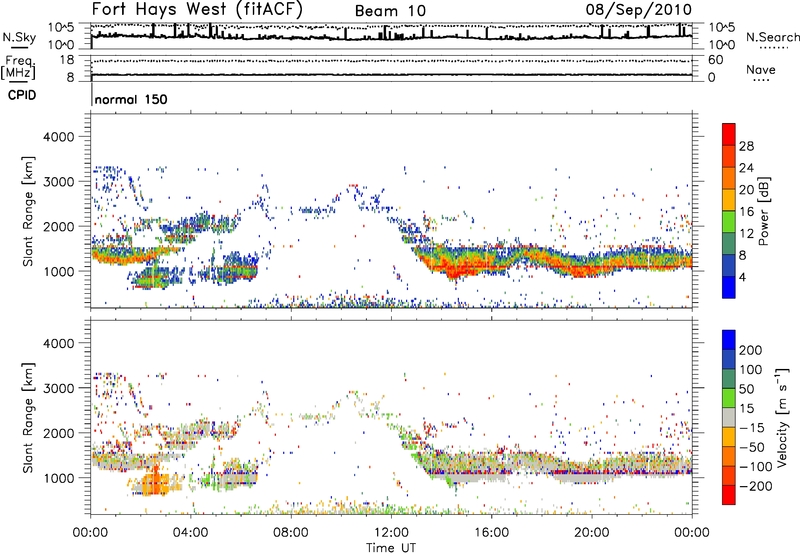Screen dimensions: 800x554
Task: Click the "24" power colorbar tick
Action: 746,168
